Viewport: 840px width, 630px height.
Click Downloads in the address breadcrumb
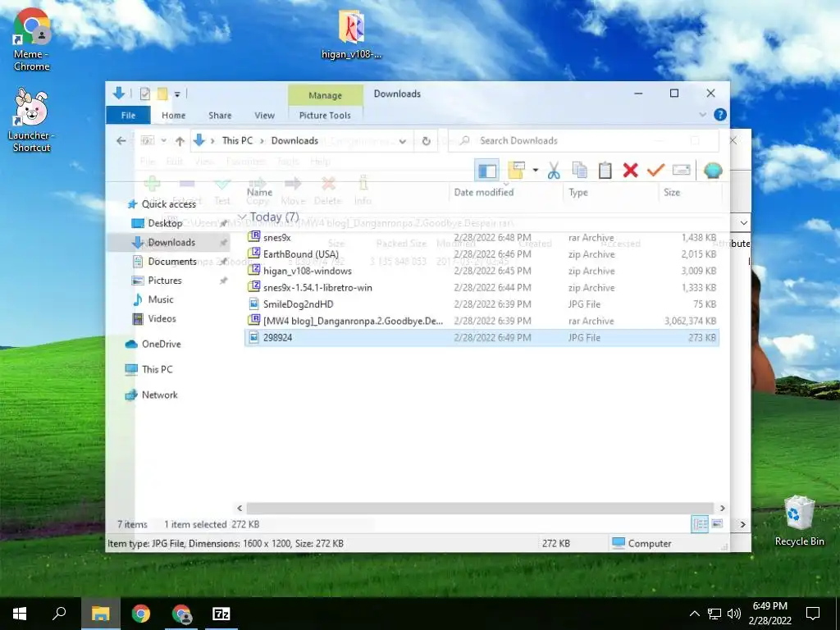[x=294, y=141]
